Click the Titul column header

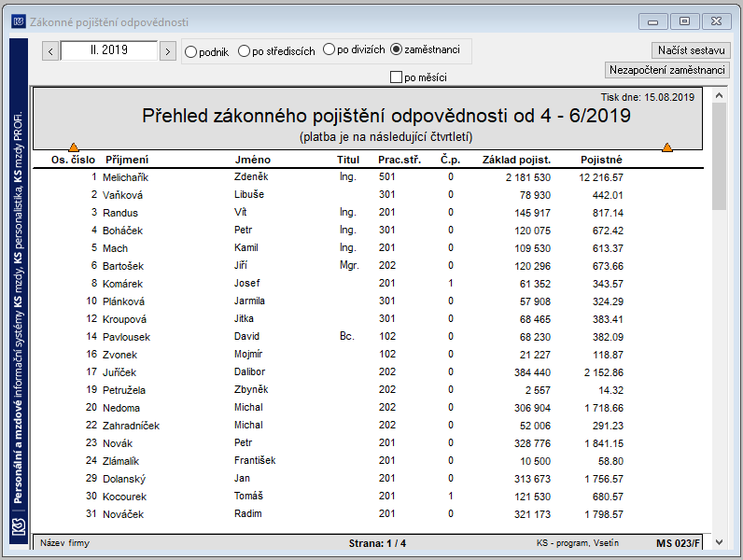coord(348,160)
